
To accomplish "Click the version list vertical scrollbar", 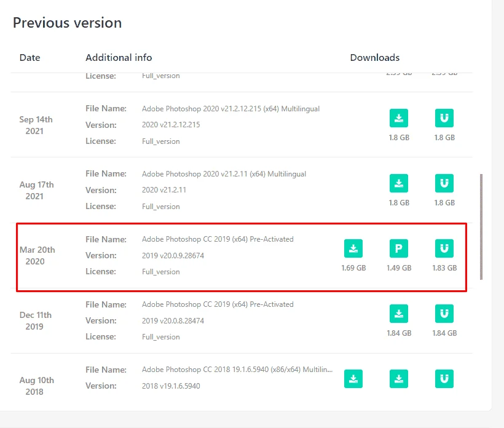I will [481, 227].
